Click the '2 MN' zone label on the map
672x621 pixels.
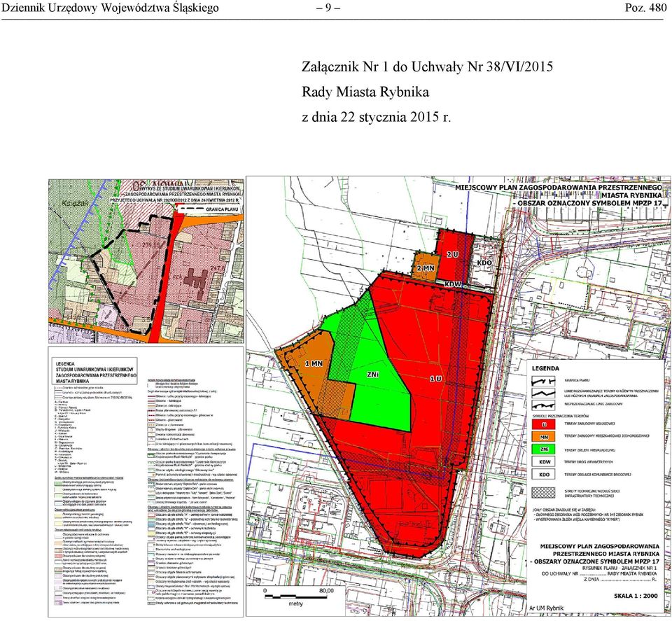(x=426, y=268)
